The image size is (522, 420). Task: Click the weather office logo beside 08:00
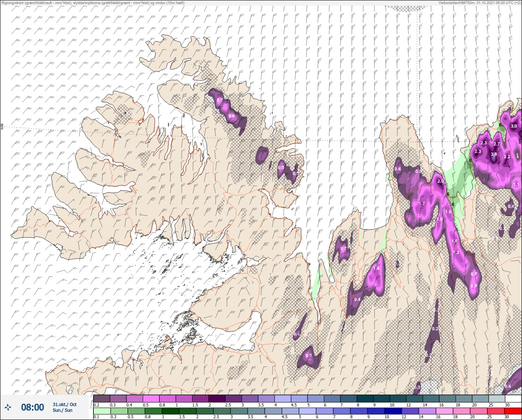click(8, 407)
